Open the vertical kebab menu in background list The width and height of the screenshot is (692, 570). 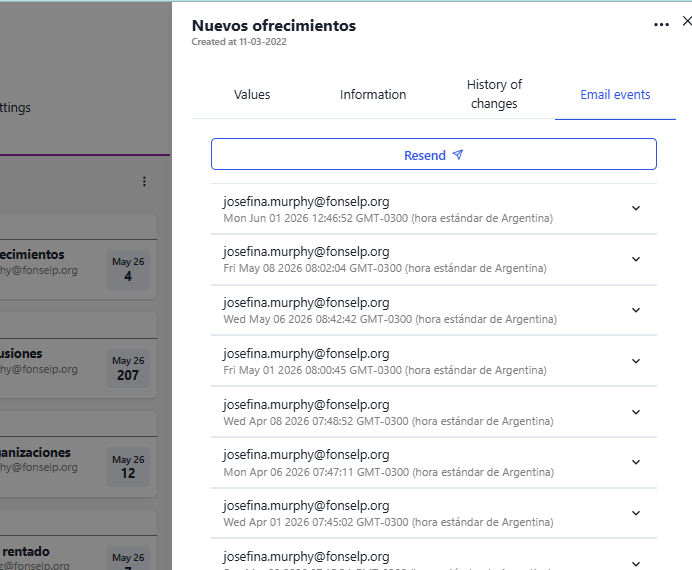(x=144, y=181)
